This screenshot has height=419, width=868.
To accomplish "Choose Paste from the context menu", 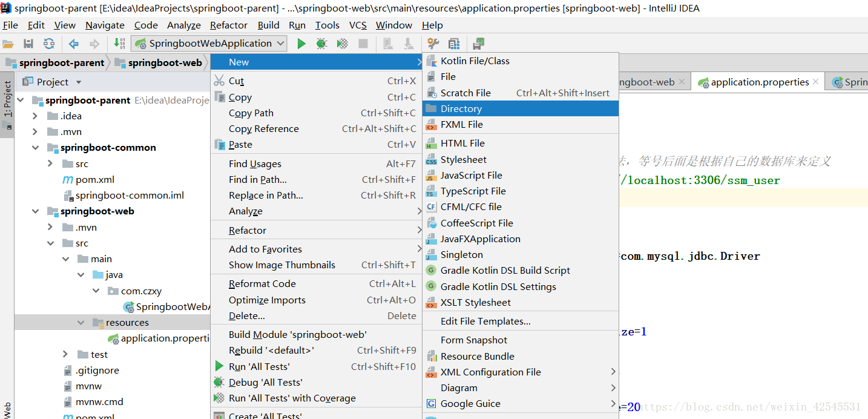I will (316, 144).
